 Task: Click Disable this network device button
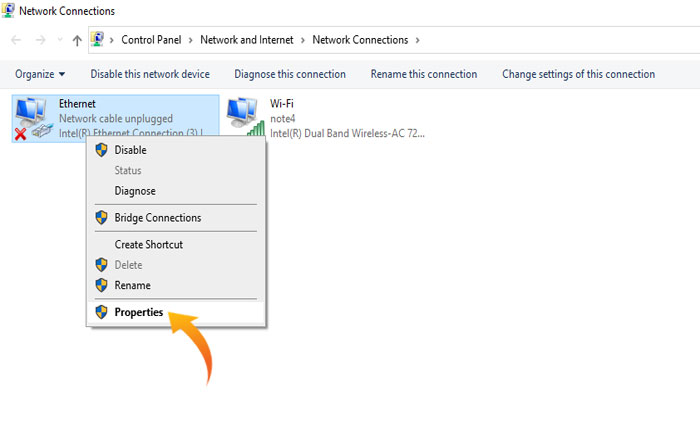point(150,74)
